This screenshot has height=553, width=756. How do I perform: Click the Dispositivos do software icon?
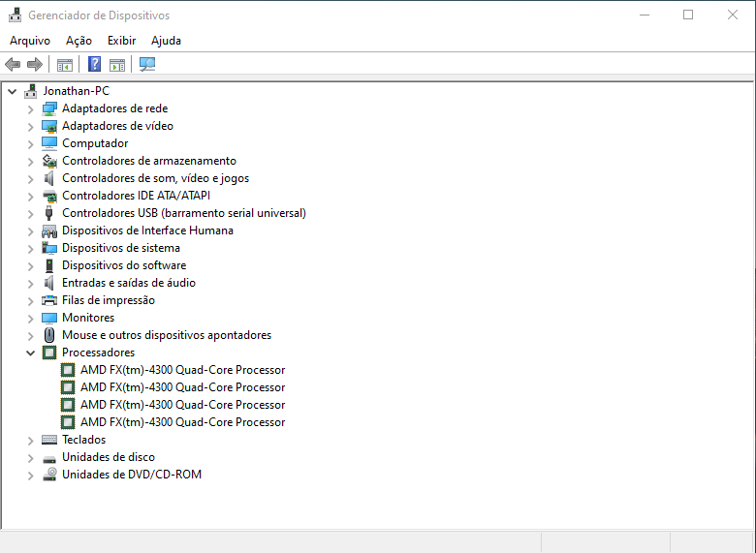point(49,265)
